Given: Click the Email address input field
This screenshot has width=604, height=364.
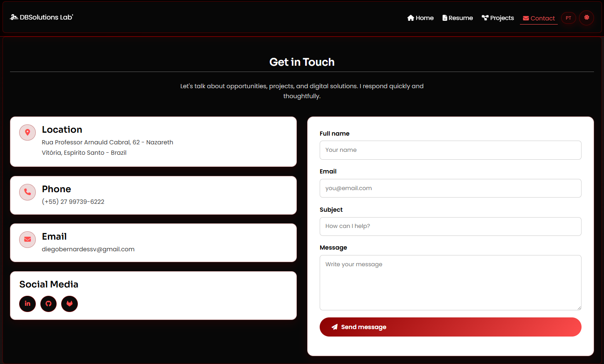Looking at the screenshot, I should (x=450, y=188).
